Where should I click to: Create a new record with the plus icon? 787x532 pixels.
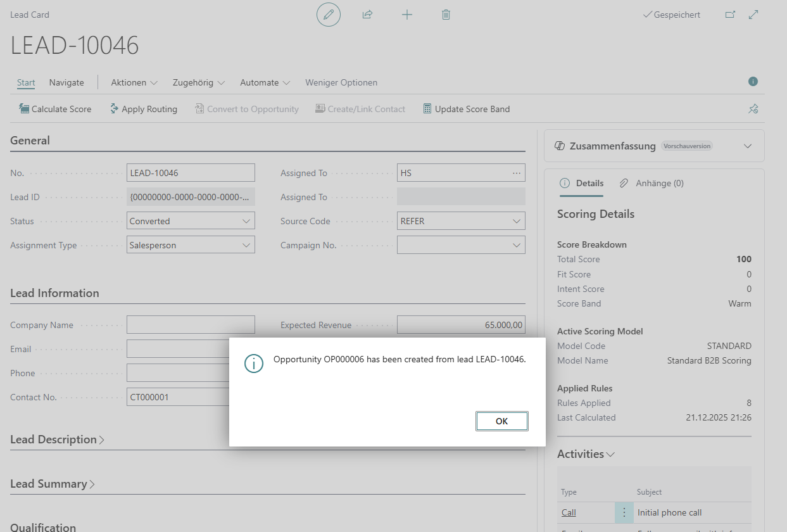407,15
